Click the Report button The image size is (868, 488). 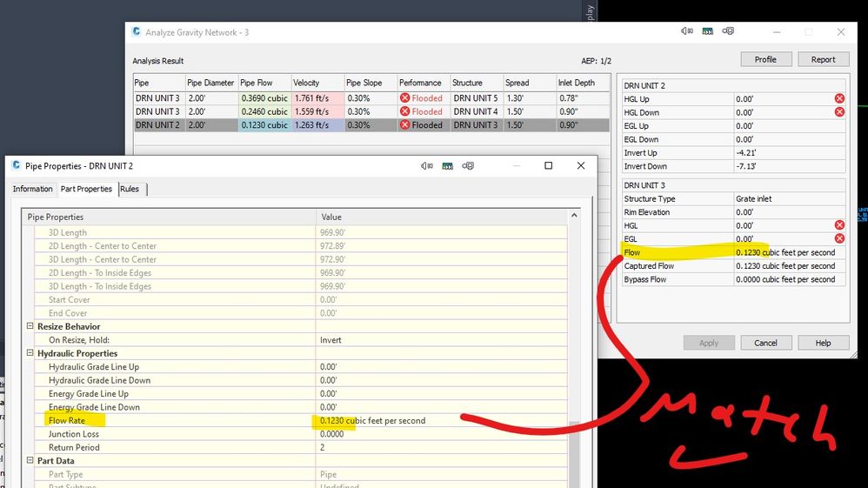[x=823, y=59]
